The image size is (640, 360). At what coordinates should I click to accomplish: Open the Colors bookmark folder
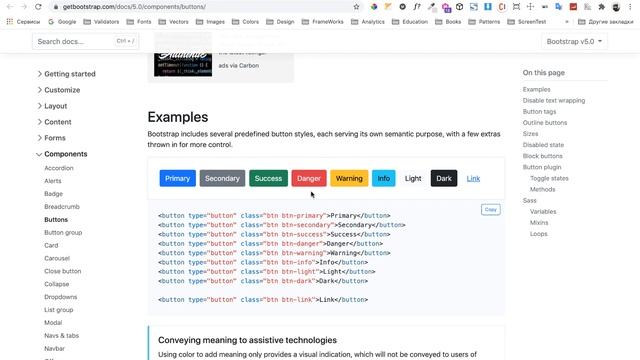[245, 22]
